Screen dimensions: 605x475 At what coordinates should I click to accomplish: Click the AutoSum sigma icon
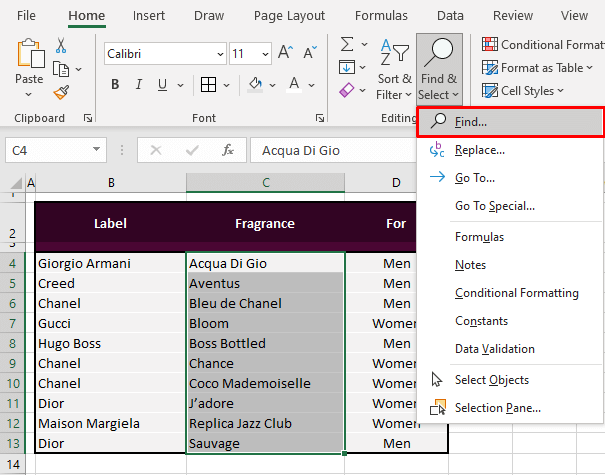click(348, 45)
